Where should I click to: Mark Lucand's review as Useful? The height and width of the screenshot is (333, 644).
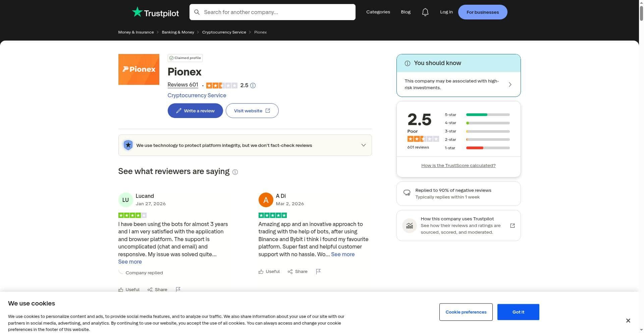[129, 289]
